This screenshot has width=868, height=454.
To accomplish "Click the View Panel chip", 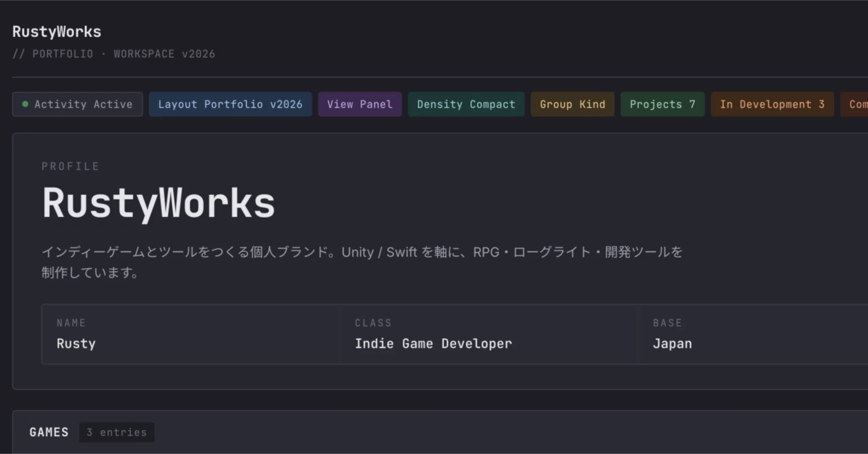I will point(360,104).
